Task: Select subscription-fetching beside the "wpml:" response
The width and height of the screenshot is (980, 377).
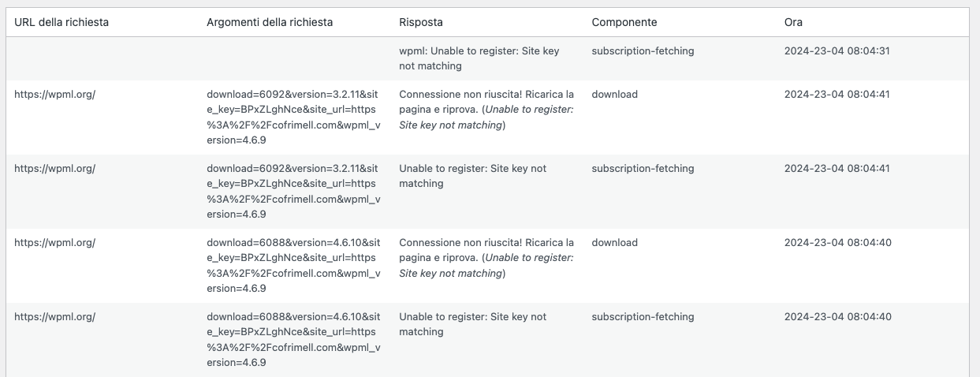Action: pos(643,50)
